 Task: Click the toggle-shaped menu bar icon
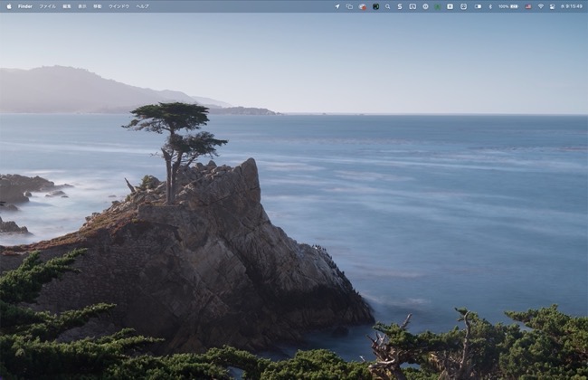[477, 5]
